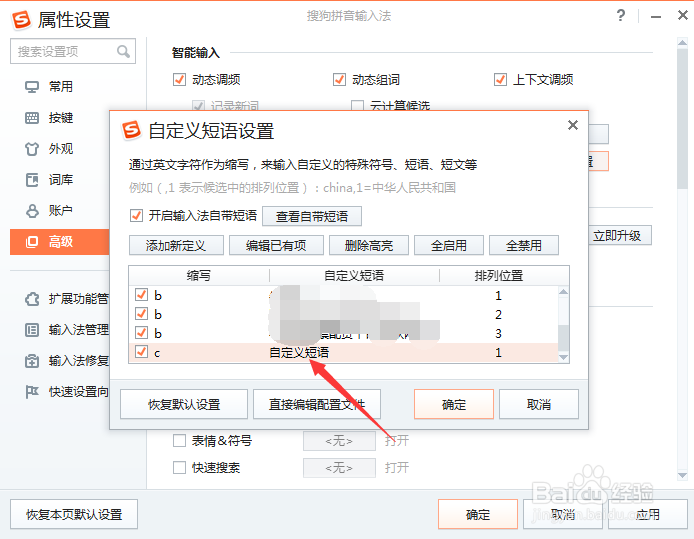The height and width of the screenshot is (539, 694).
Task: Click phrase list scroll up arrow
Action: (x=563, y=291)
